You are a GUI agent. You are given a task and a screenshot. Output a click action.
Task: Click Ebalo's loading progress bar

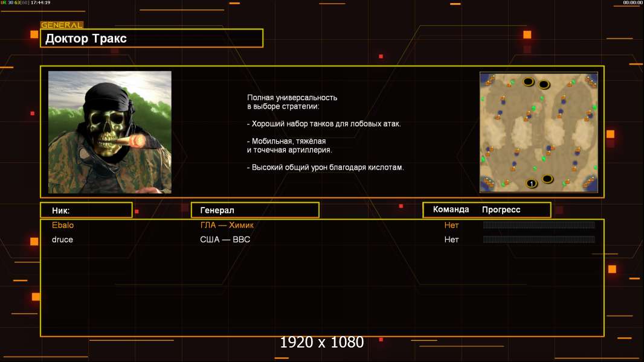click(x=539, y=224)
